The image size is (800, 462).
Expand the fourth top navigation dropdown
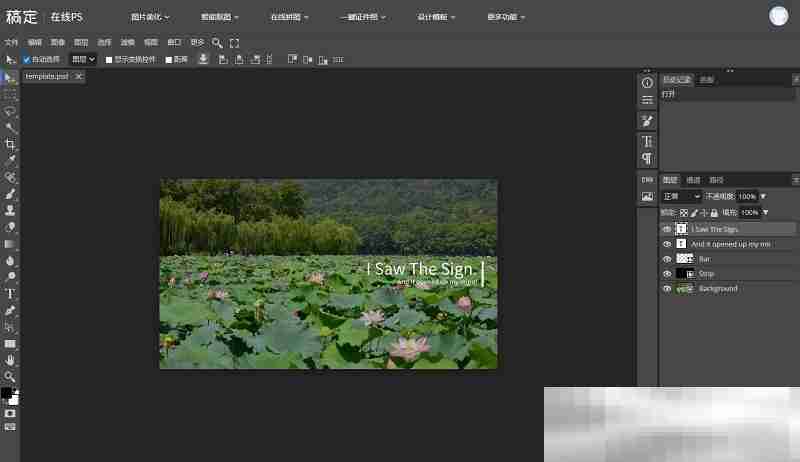[363, 17]
